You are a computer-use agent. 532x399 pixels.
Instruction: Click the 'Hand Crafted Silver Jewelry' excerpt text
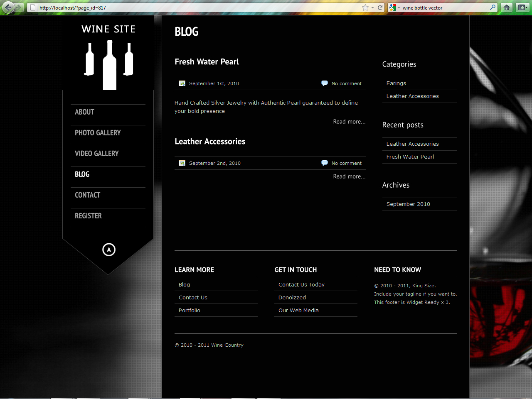pos(266,107)
